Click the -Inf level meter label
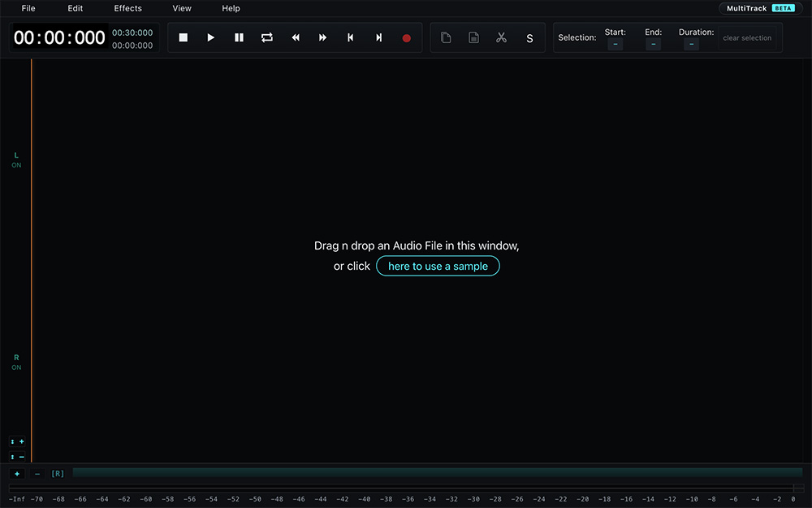This screenshot has width=812, height=508. click(16, 499)
